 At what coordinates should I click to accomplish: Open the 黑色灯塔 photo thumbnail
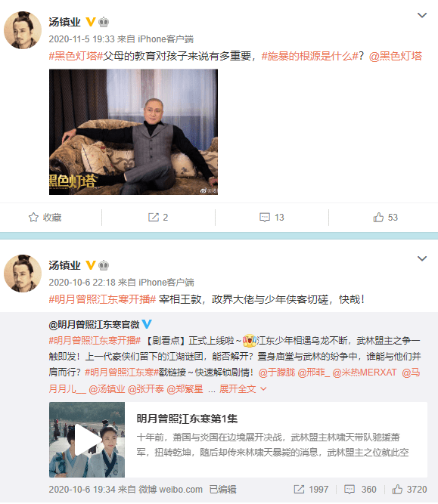133,131
